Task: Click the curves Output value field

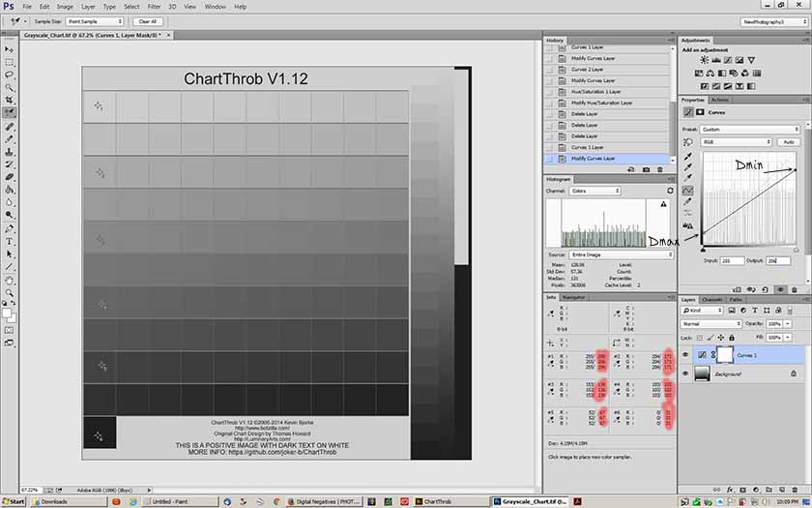Action: coord(778,260)
